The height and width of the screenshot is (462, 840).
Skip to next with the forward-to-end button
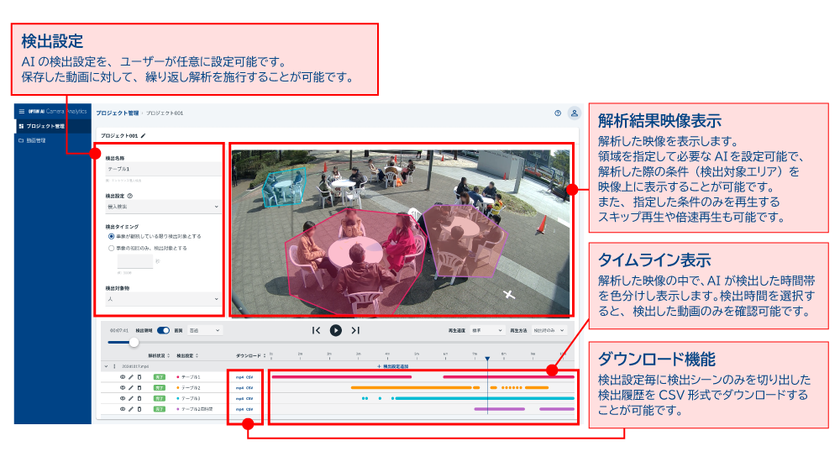(355, 331)
